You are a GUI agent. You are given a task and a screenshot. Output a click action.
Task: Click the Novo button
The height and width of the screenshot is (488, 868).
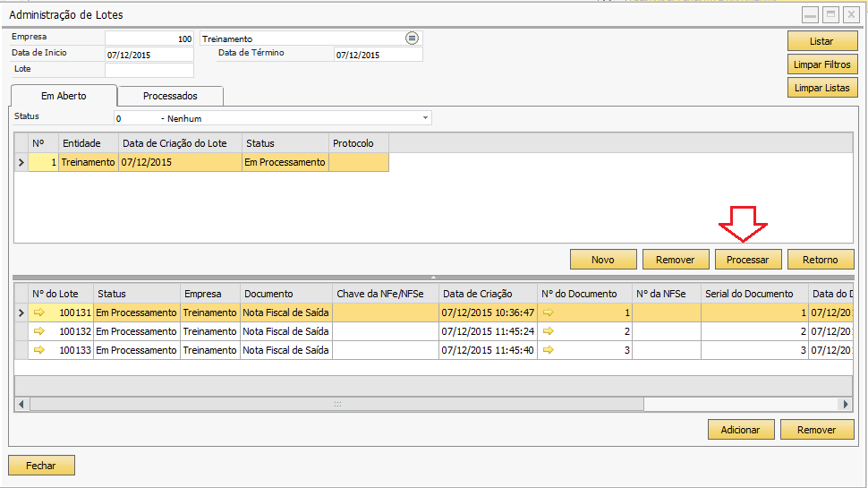(603, 260)
